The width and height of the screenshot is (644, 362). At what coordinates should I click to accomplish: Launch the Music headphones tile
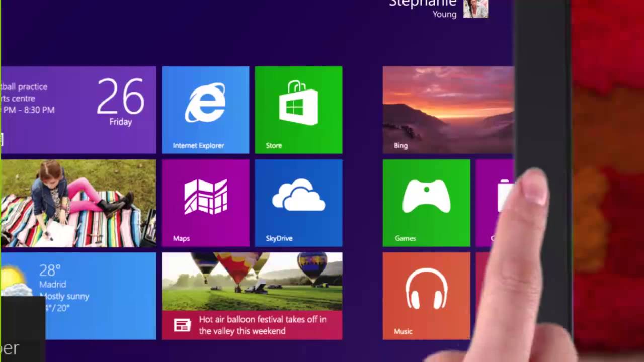coord(427,296)
